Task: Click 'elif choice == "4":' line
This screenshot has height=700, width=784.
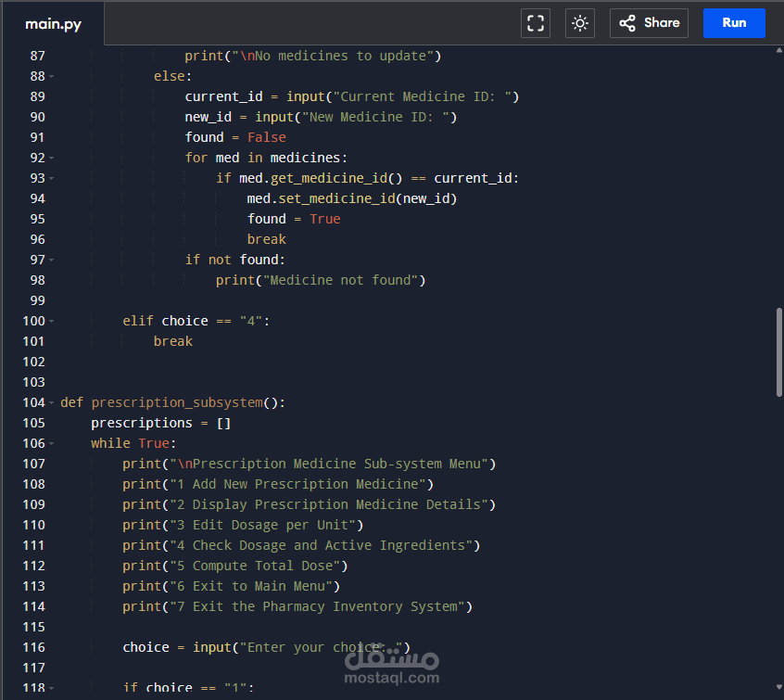Action: (x=196, y=321)
